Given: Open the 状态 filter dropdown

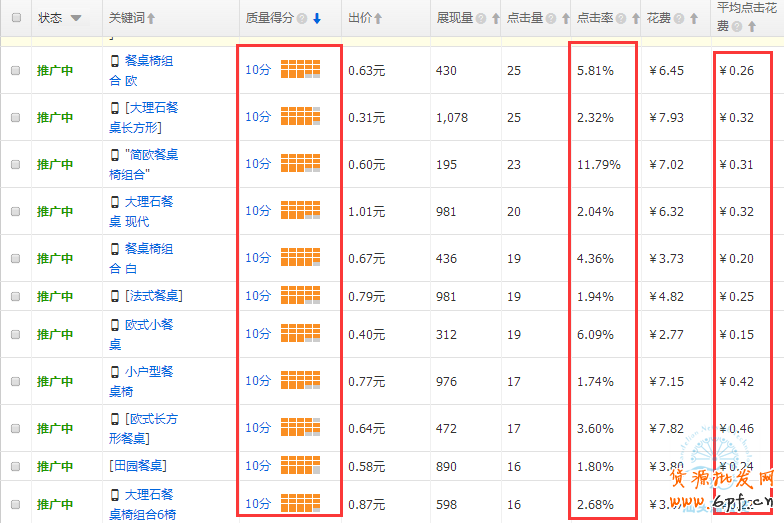Looking at the screenshot, I should tap(76, 19).
